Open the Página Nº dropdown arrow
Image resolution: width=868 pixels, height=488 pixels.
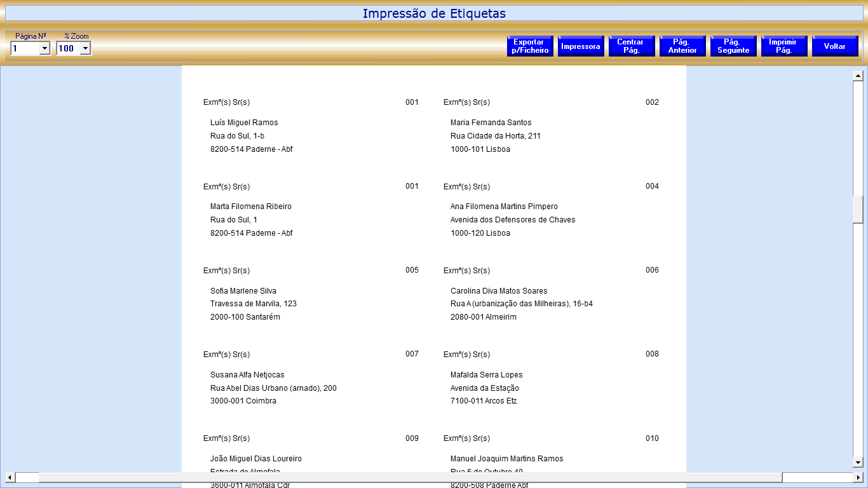tap(44, 49)
